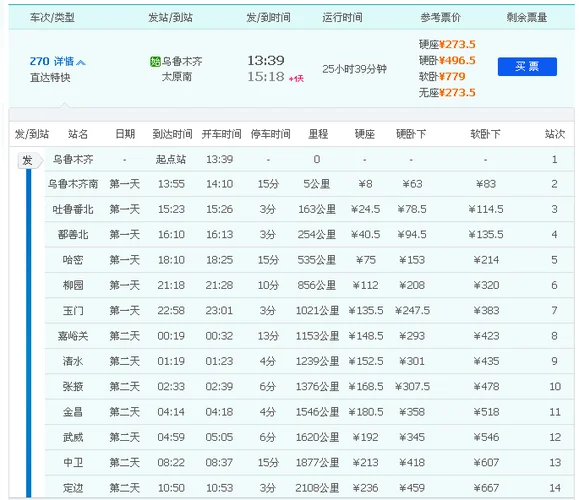579x500 pixels.
Task: Click the 软卧下 column header
Action: 485,134
